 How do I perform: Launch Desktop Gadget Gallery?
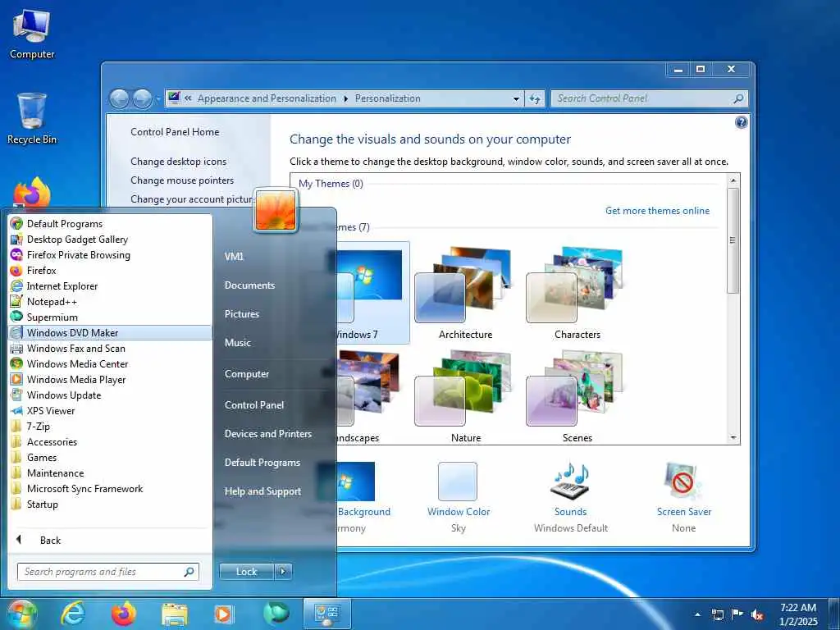[110, 239]
